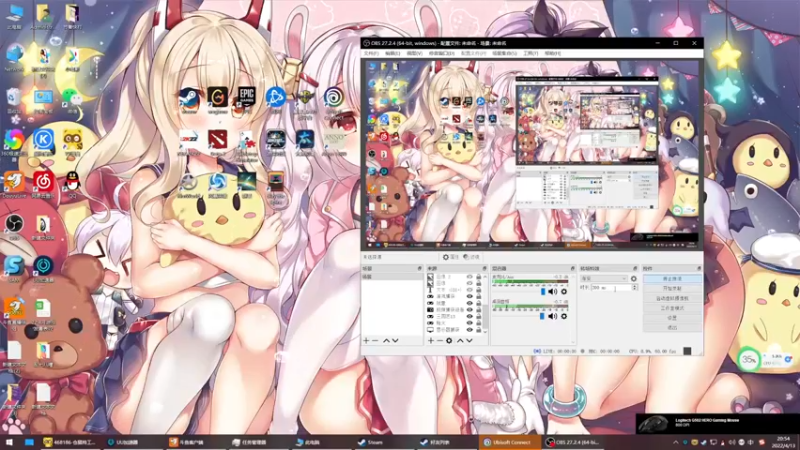800x450 pixels.
Task: Toggle visibility eye of the 图像 2 source
Action: tap(470, 277)
